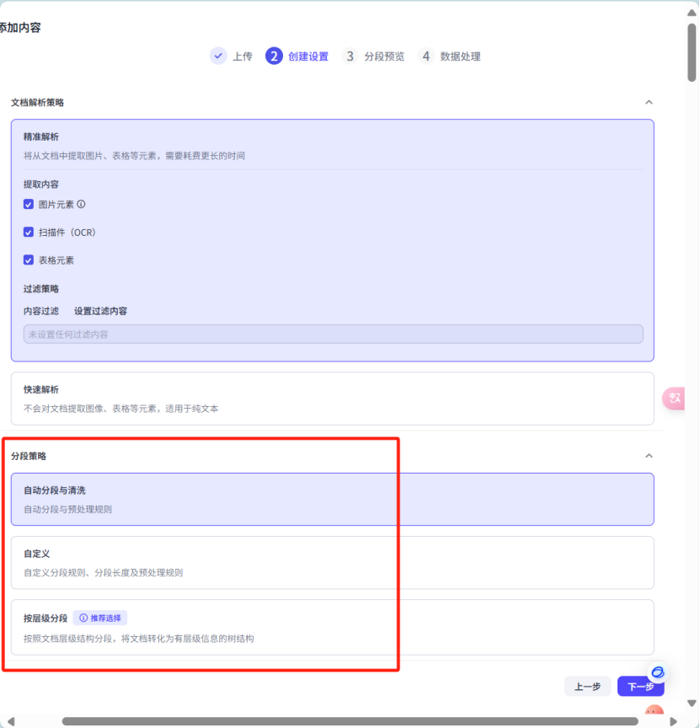Click the red avatar icon at bottom right

654,710
